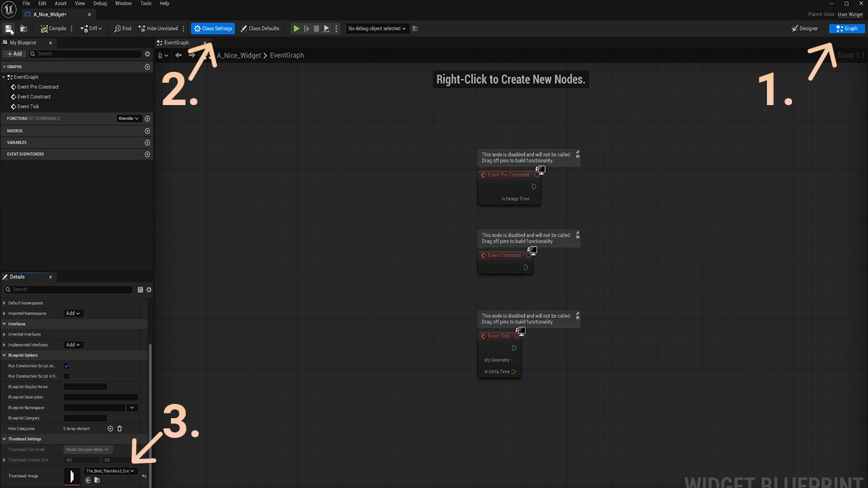
Task: Open the debug object selector dropdown
Action: [x=377, y=28]
